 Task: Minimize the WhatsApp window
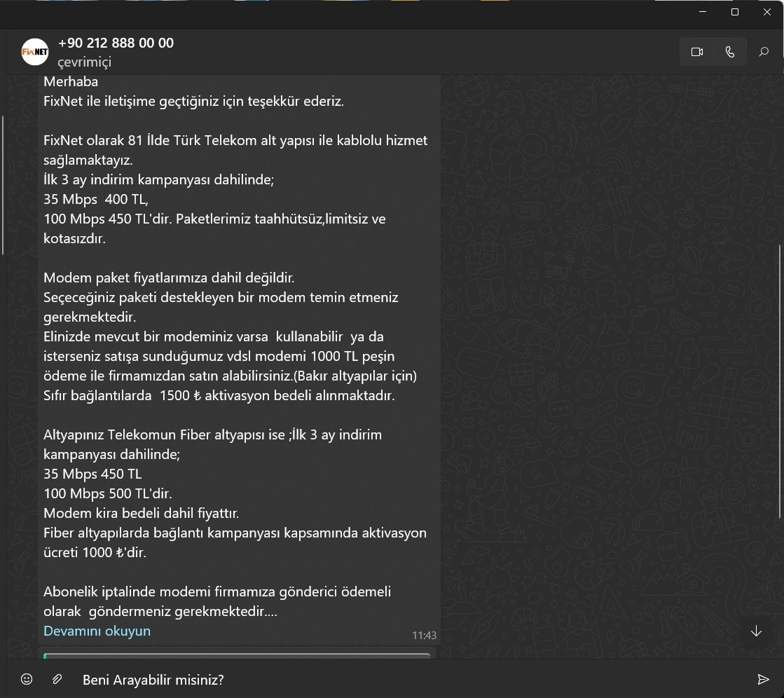[x=703, y=12]
